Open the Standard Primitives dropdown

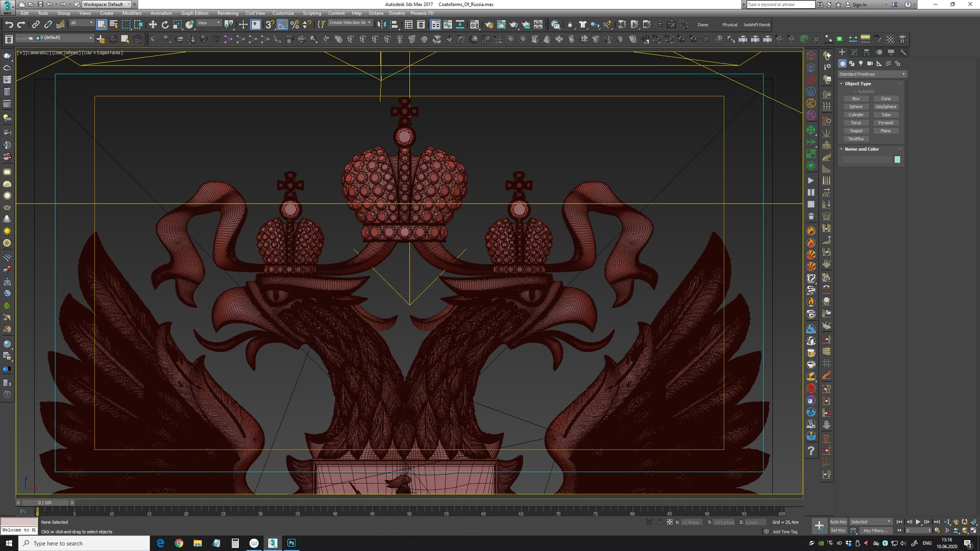[x=872, y=74]
